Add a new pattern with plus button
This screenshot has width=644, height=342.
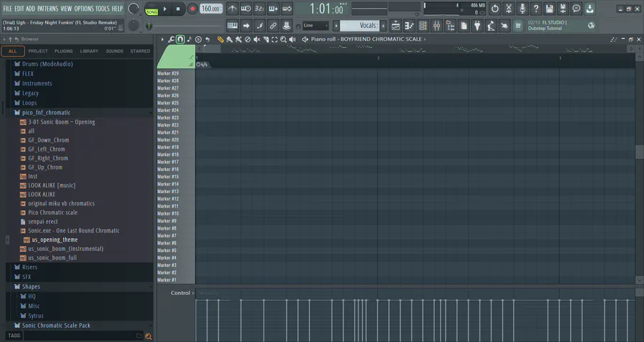[384, 26]
